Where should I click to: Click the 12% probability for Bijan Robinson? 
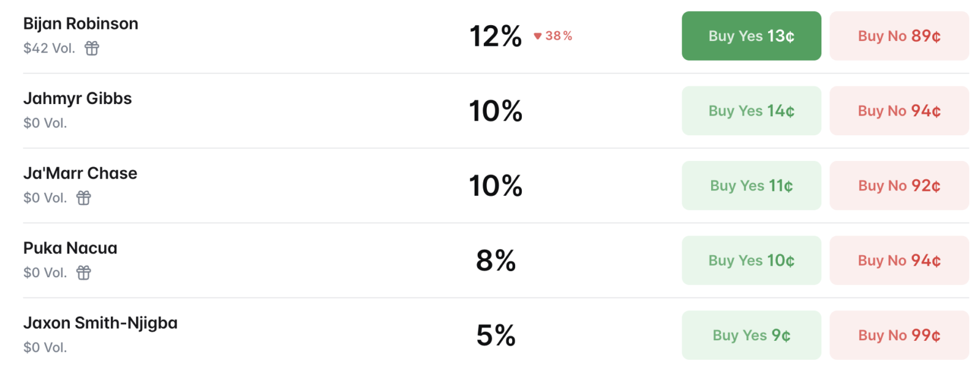coord(496,36)
